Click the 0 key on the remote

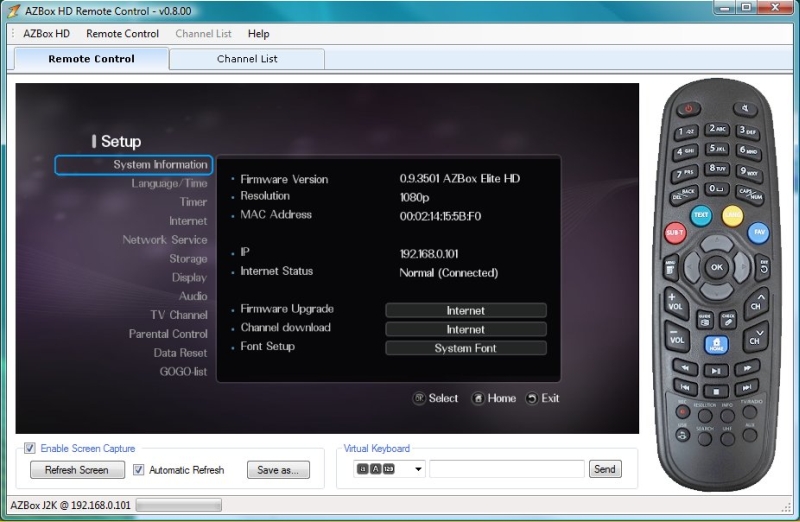click(x=717, y=189)
